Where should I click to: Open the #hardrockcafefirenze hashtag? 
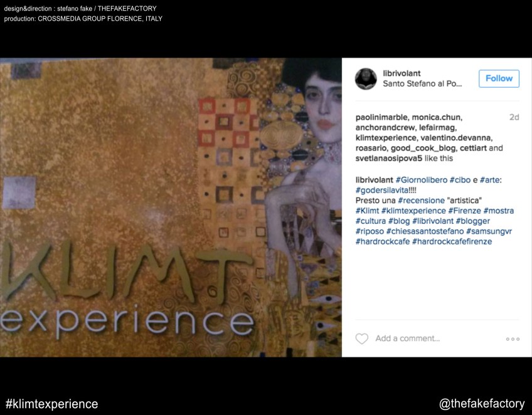[452, 242]
